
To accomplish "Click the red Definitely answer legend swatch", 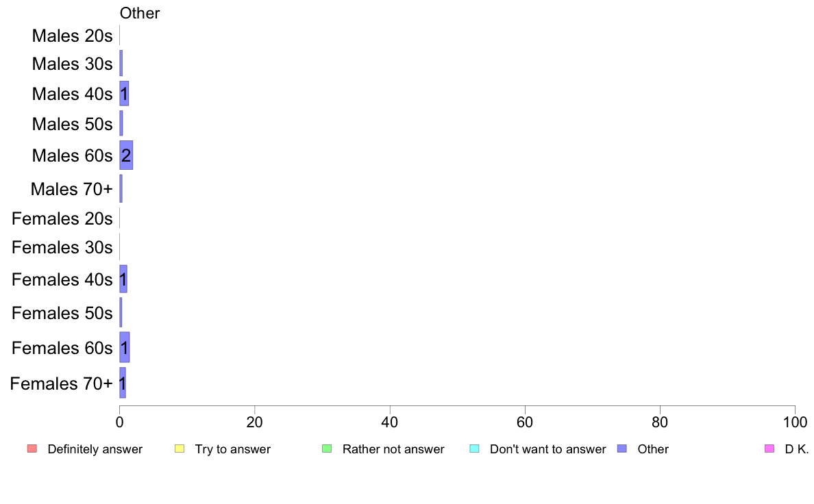I will tap(32, 449).
